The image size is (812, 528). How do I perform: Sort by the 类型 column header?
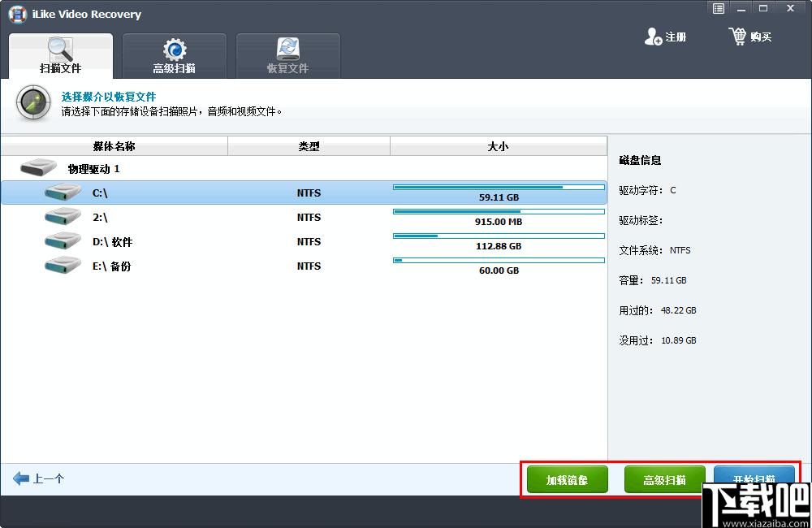point(309,146)
